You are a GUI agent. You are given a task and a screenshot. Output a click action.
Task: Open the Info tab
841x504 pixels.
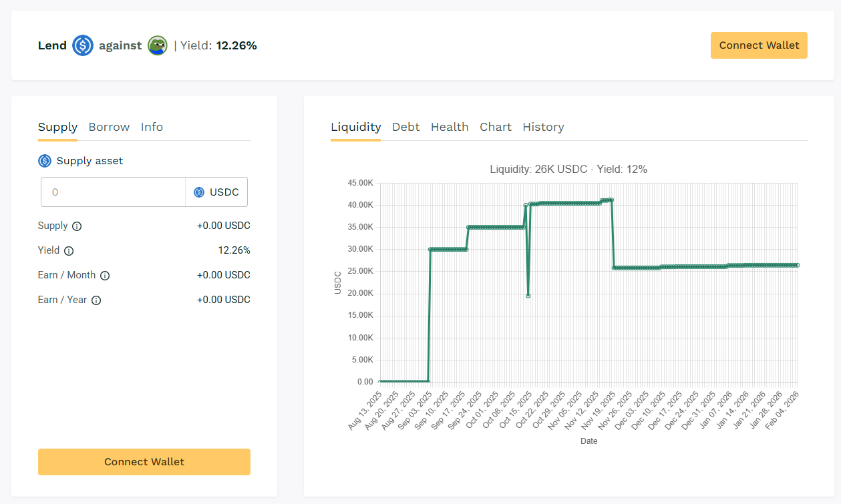pyautogui.click(x=152, y=127)
